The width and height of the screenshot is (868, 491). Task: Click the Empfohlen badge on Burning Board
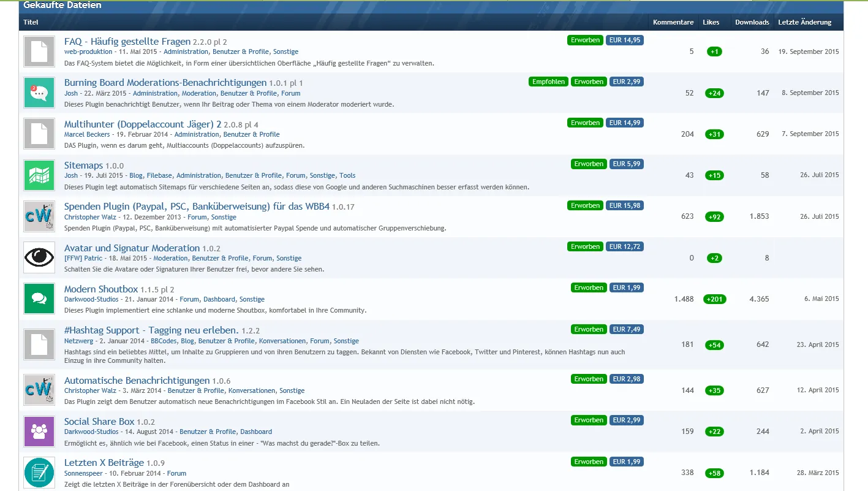(548, 82)
